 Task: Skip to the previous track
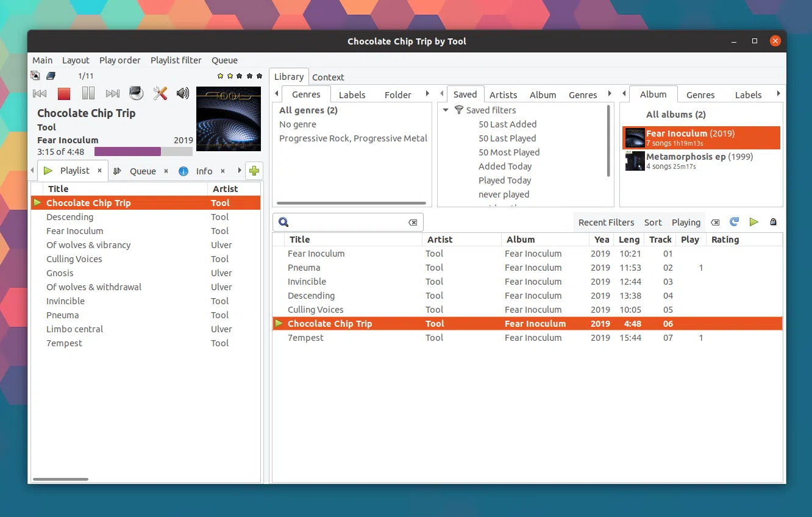click(40, 93)
